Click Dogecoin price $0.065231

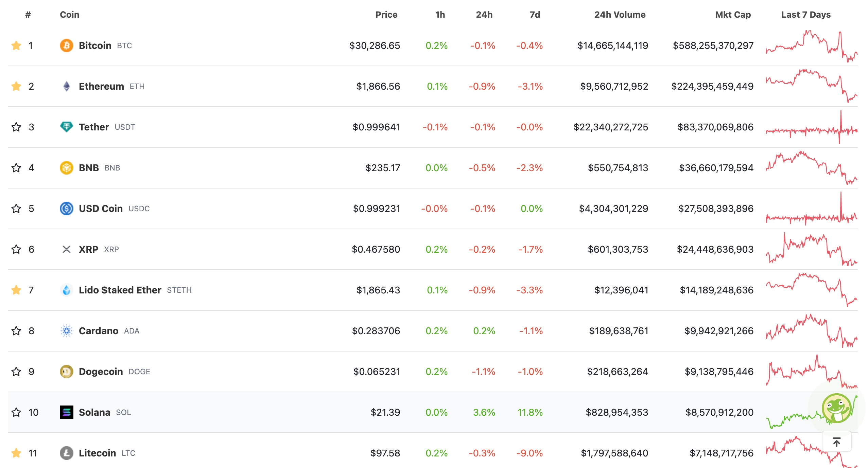click(x=377, y=372)
